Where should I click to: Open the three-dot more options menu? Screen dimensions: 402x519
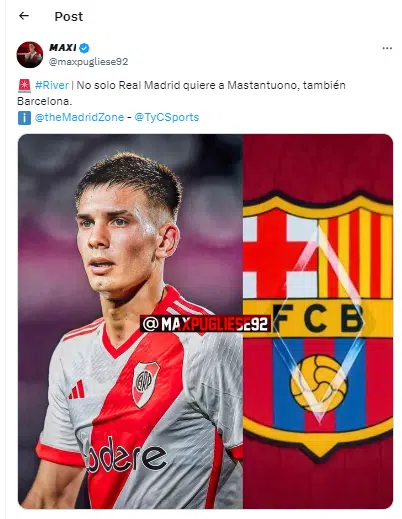coord(387,48)
